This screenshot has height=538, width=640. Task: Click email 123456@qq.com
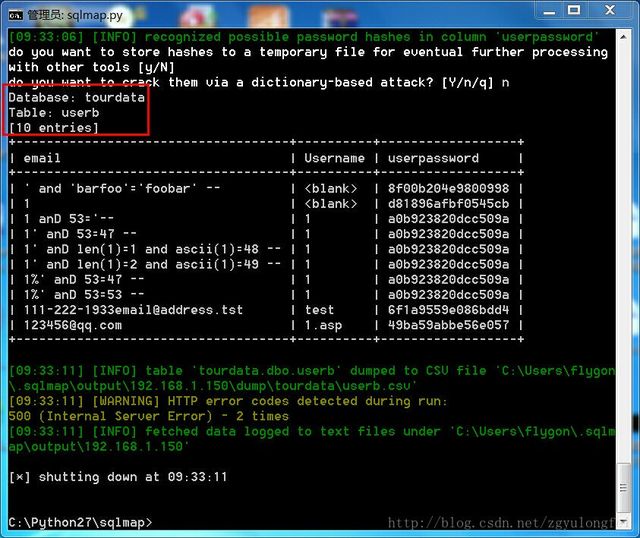[x=73, y=325]
